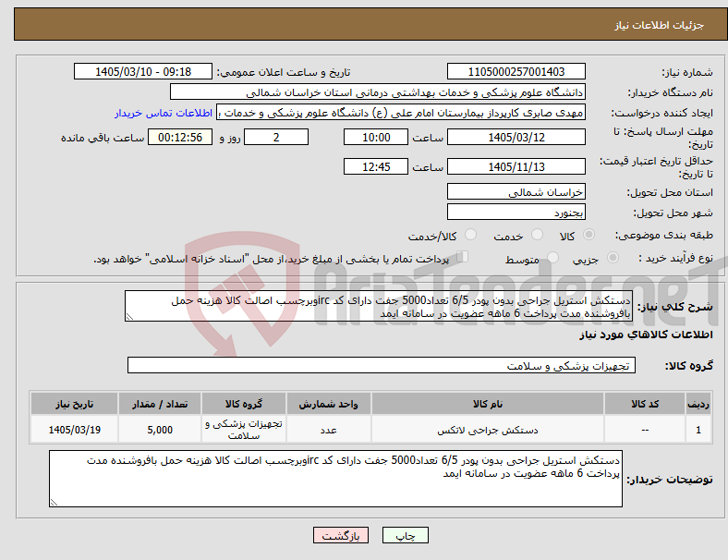
Task: Click the quantity cell 5,000
Action: click(160, 430)
